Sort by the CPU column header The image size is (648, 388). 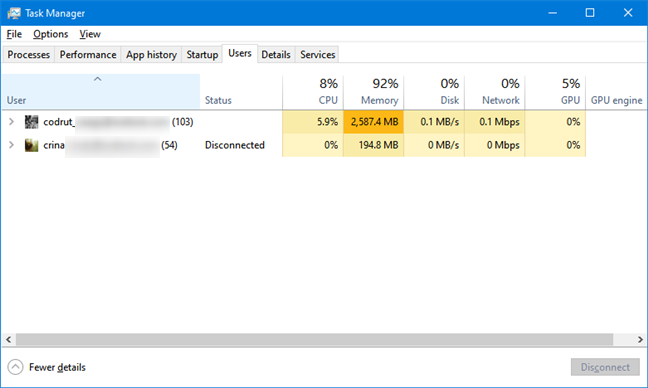click(x=313, y=92)
